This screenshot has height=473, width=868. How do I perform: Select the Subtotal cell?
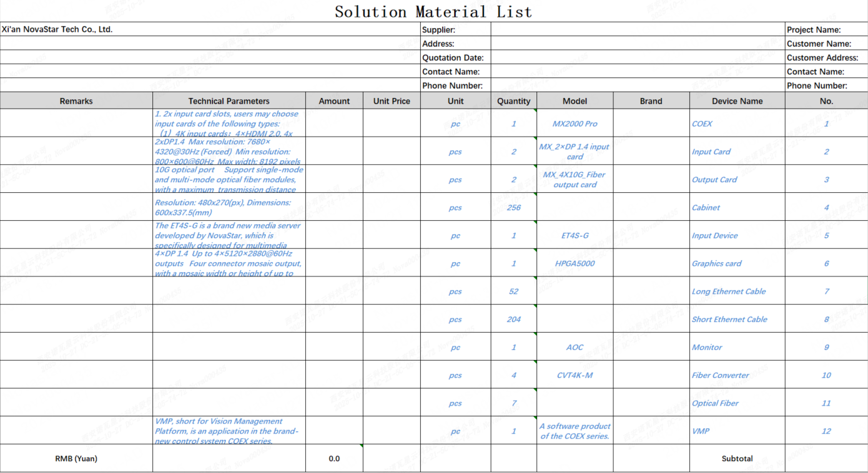coord(737,459)
